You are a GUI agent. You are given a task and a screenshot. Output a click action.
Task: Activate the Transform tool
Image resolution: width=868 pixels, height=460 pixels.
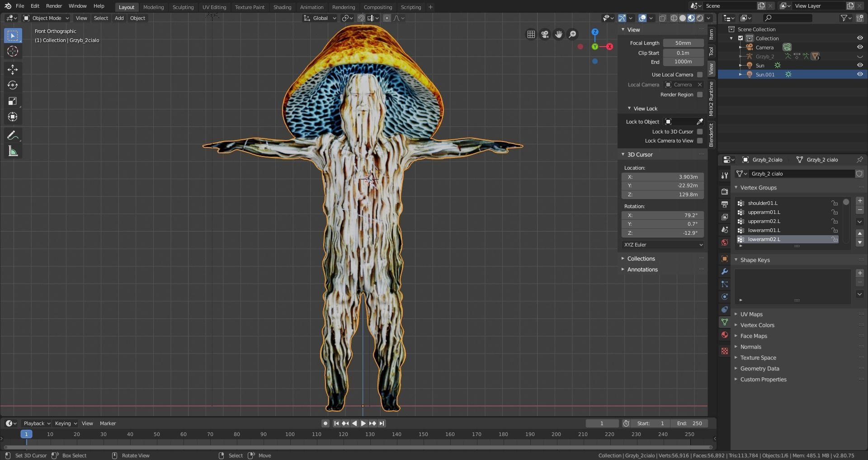coord(13,117)
